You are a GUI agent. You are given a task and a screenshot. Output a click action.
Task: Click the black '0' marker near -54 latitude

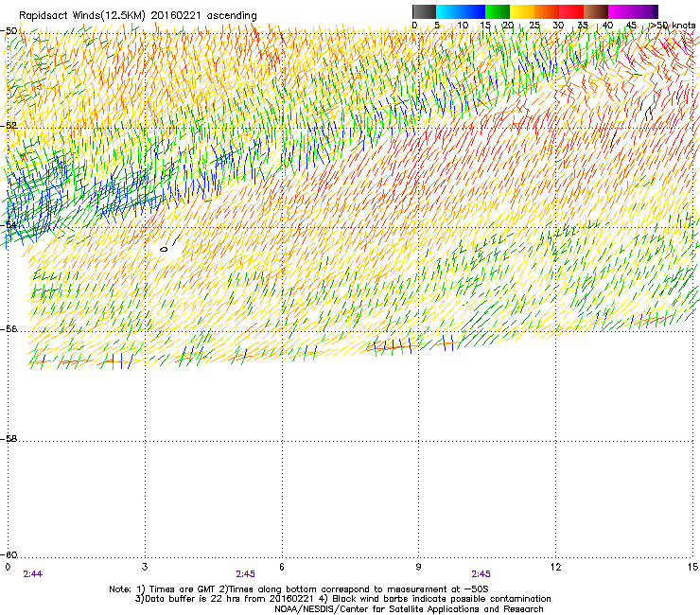click(164, 249)
